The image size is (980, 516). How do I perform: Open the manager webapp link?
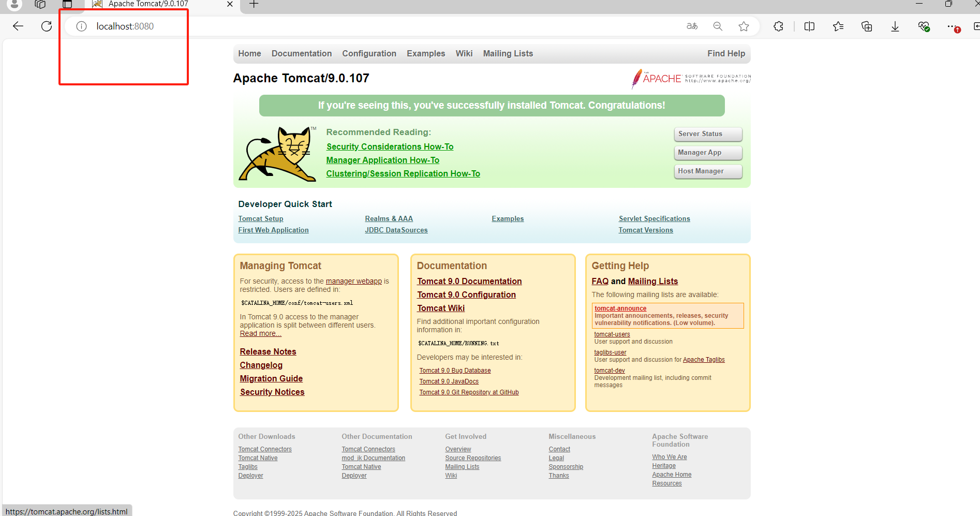pos(354,282)
